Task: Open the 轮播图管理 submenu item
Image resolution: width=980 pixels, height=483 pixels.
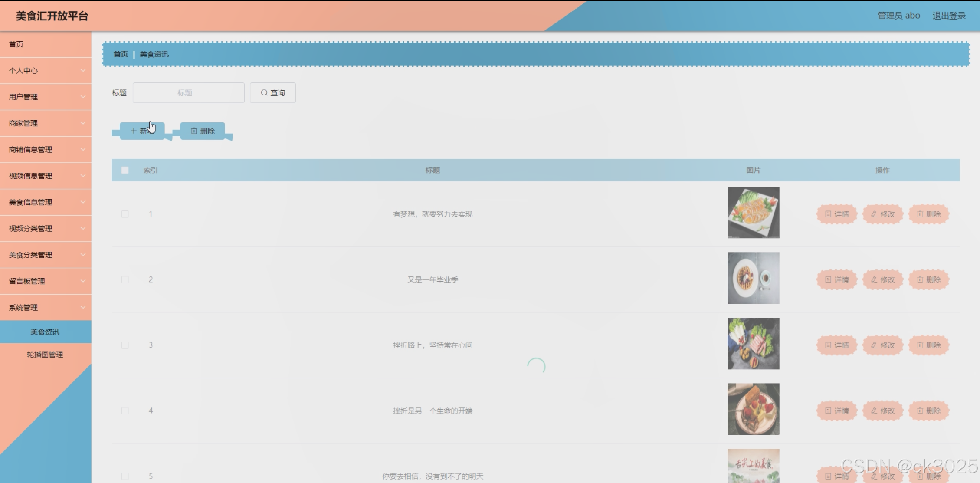Action: [45, 355]
